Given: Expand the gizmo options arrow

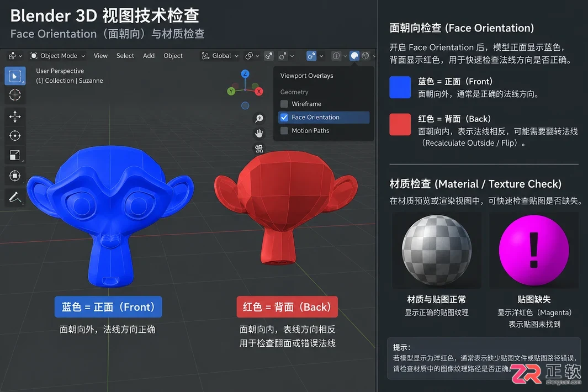Looking at the screenshot, I should coord(321,56).
